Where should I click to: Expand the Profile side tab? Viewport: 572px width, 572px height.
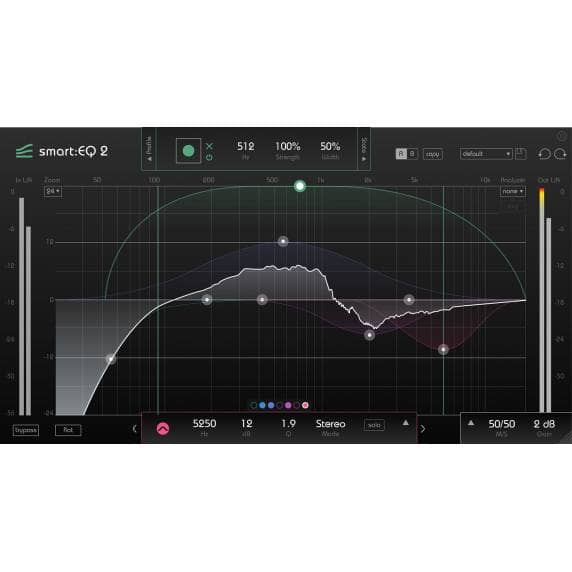point(149,149)
